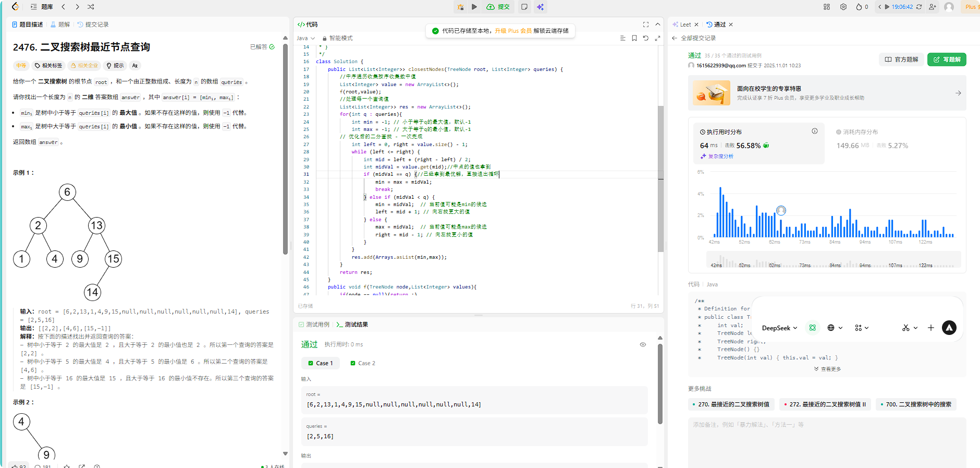Expand code with 查看更多
The width and height of the screenshot is (980, 468).
coord(828,369)
